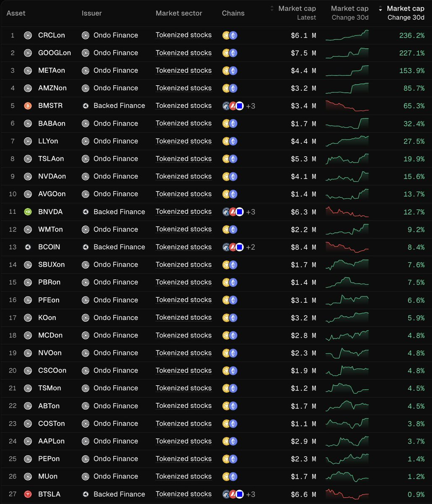432x504 pixels.
Task: Click the AMZNon asset icon
Action: pyautogui.click(x=28, y=88)
